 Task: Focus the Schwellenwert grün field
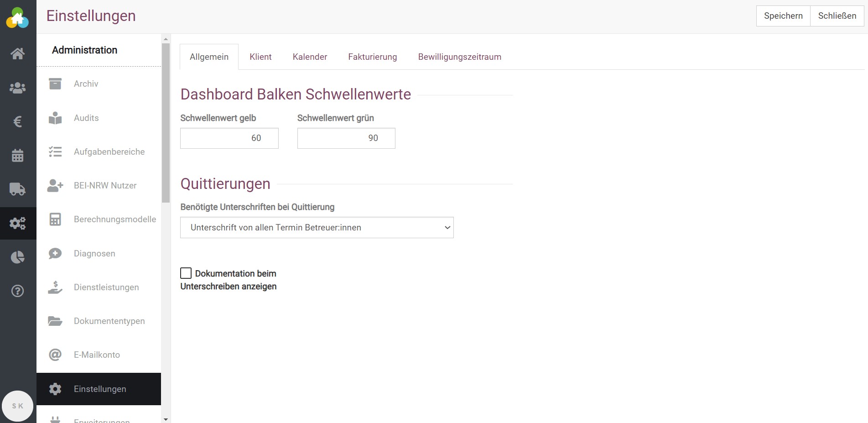346,138
